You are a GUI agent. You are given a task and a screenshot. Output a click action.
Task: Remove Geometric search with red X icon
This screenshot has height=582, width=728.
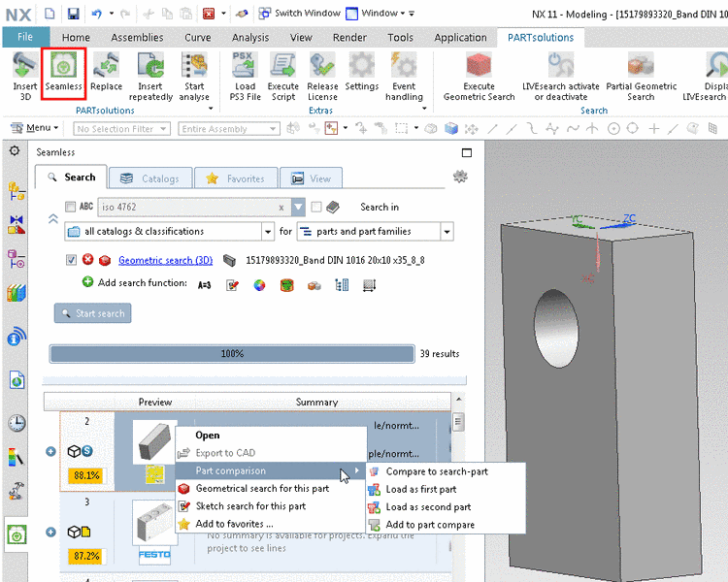click(87, 259)
